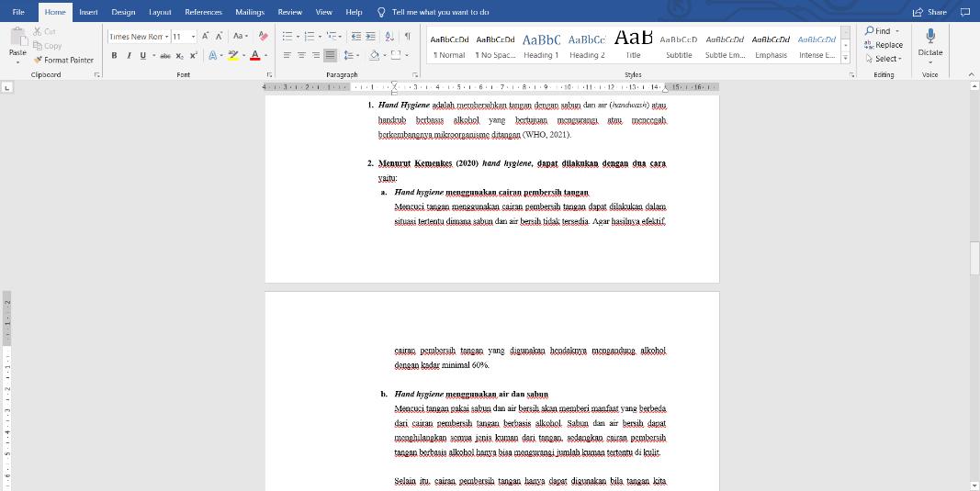
Task: Switch to Design tab
Action: coord(123,12)
